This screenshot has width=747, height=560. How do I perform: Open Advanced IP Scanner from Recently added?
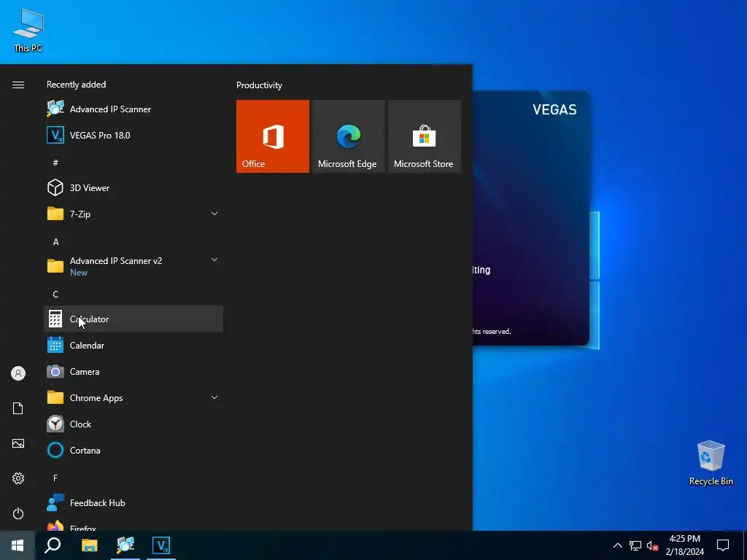pos(133,109)
